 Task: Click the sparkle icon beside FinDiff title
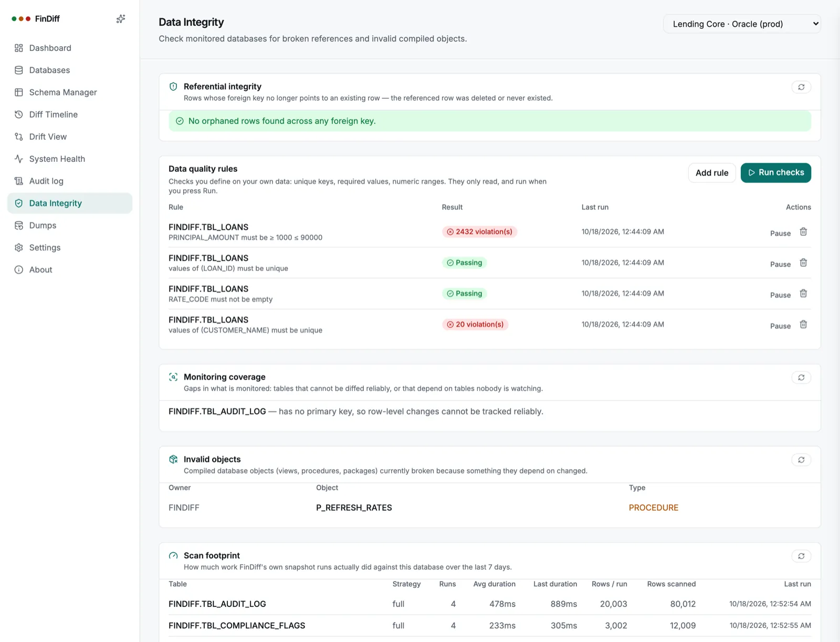120,19
